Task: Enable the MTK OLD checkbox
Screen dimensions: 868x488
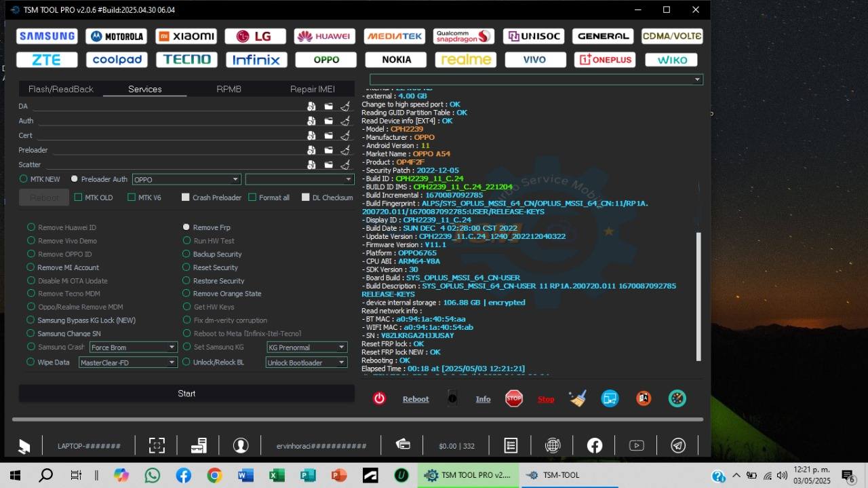Action: [x=94, y=198]
